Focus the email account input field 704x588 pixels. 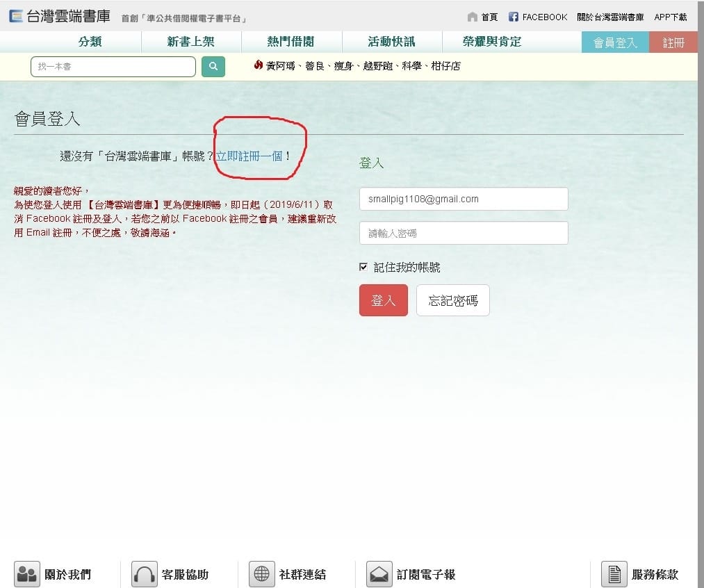click(x=464, y=199)
